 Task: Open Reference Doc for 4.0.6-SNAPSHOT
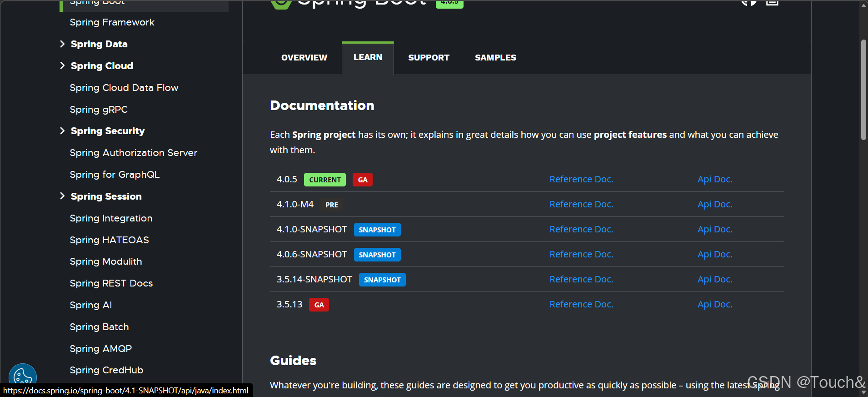pos(581,254)
